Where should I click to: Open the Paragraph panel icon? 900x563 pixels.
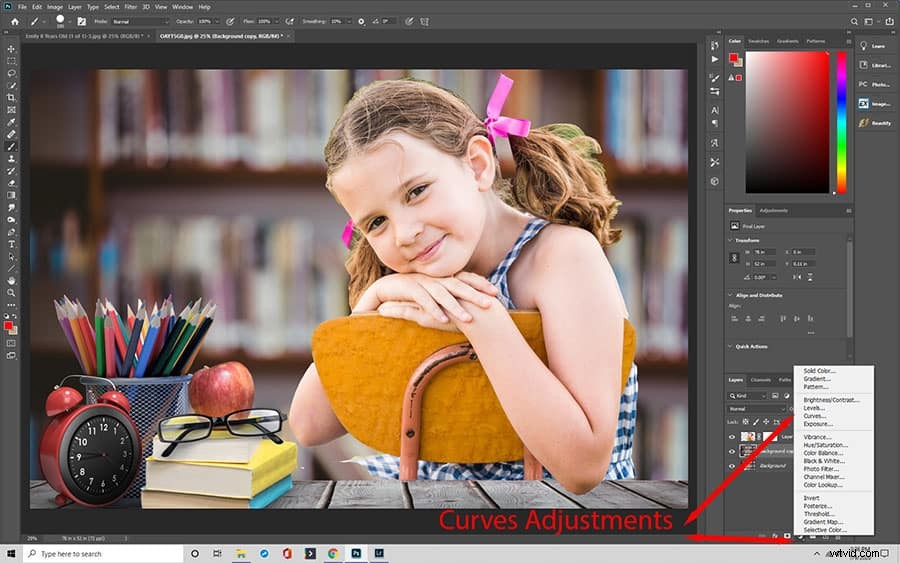point(715,123)
